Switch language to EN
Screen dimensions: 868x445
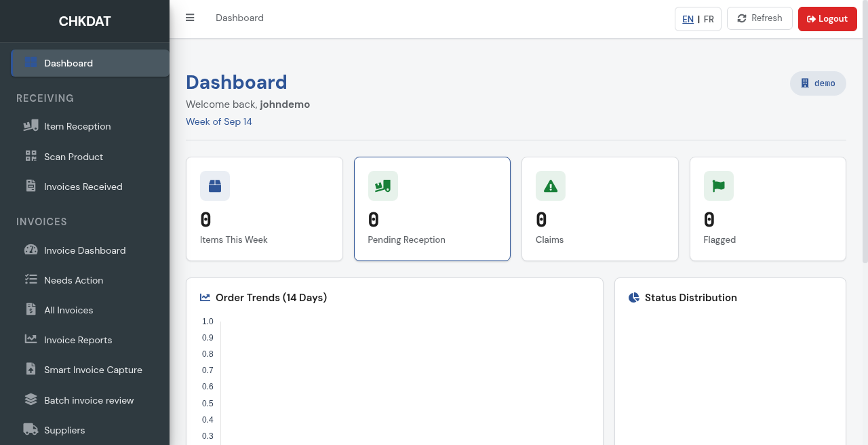point(688,19)
